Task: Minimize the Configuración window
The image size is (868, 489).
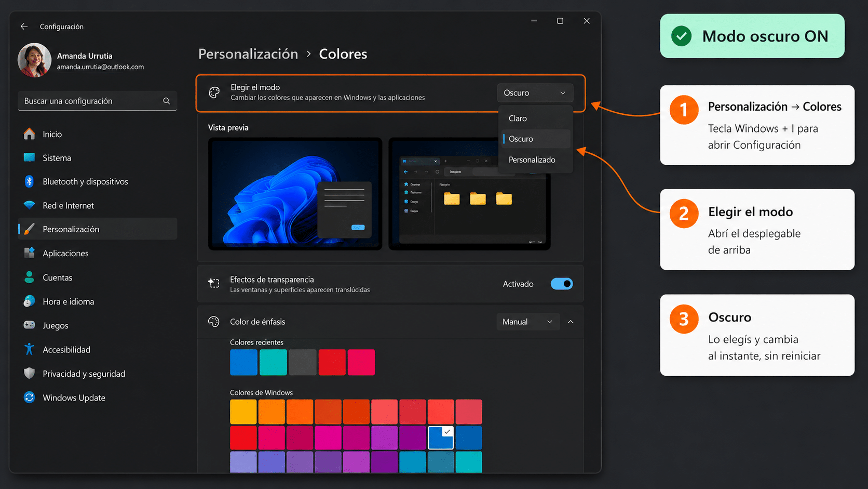Action: coord(534,21)
